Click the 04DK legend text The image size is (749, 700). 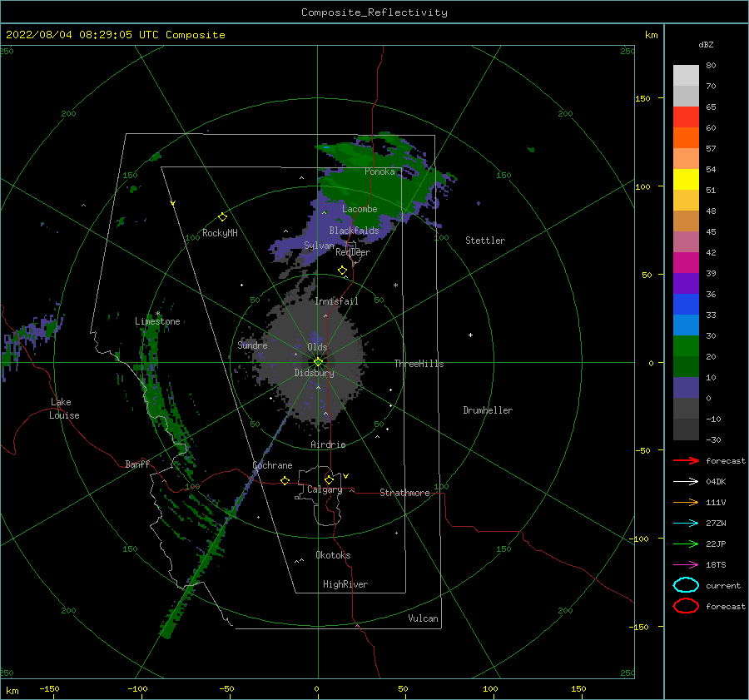pos(716,481)
